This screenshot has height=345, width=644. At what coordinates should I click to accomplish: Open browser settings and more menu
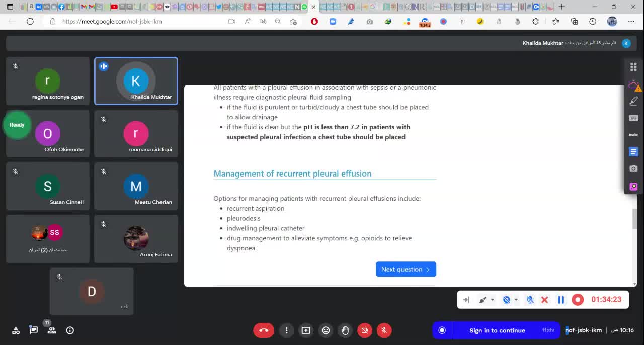click(x=631, y=21)
